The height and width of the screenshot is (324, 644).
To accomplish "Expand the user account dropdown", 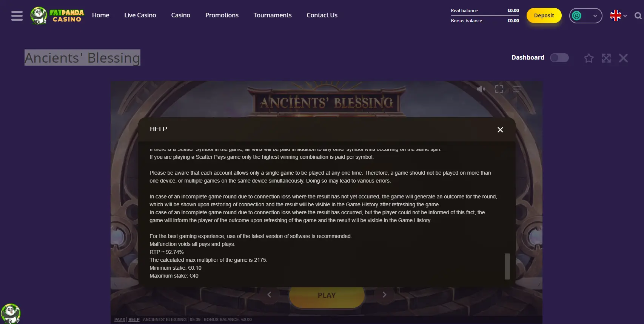I will coord(585,16).
